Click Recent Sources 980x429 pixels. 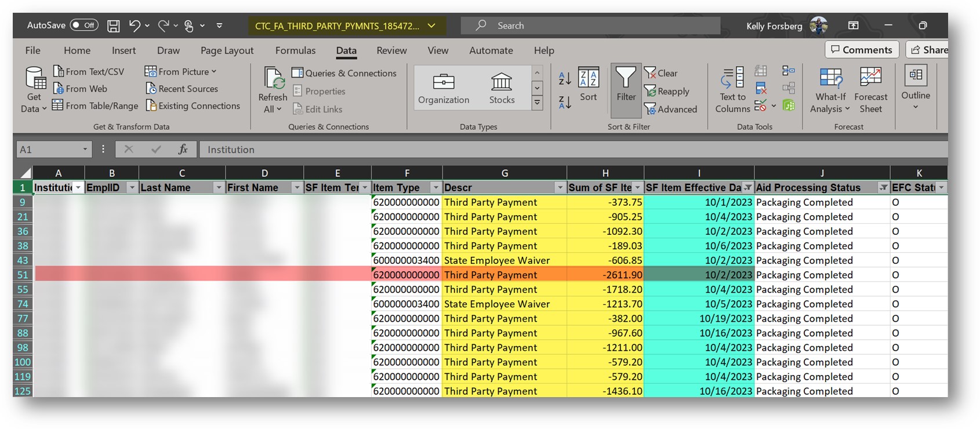182,89
